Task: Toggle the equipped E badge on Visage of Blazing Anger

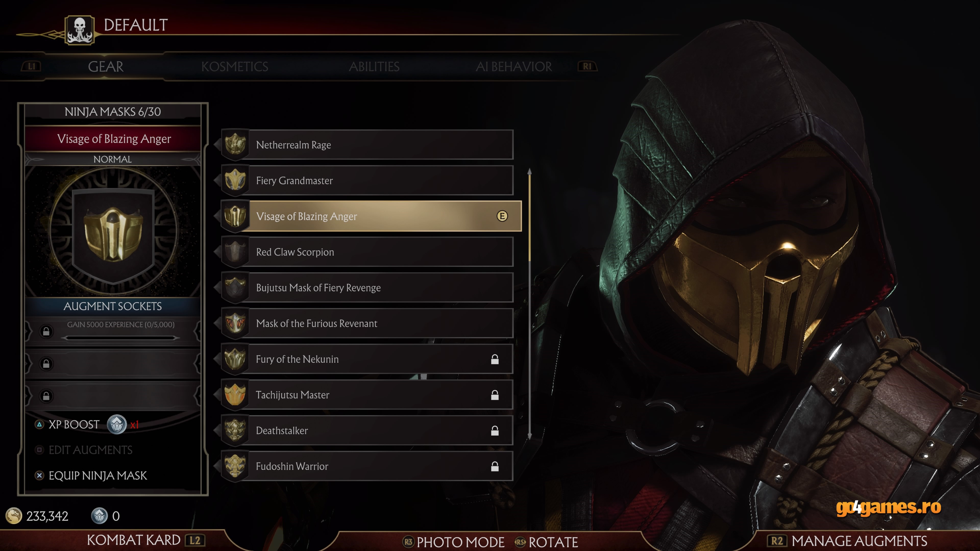Action: click(502, 216)
